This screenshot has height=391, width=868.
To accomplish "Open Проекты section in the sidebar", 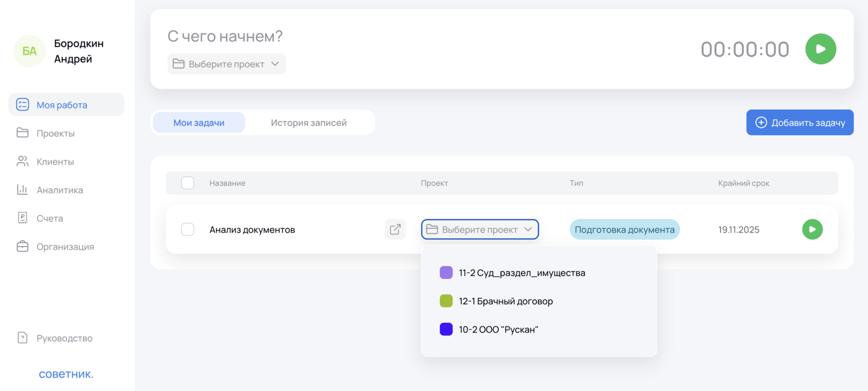I will point(55,133).
